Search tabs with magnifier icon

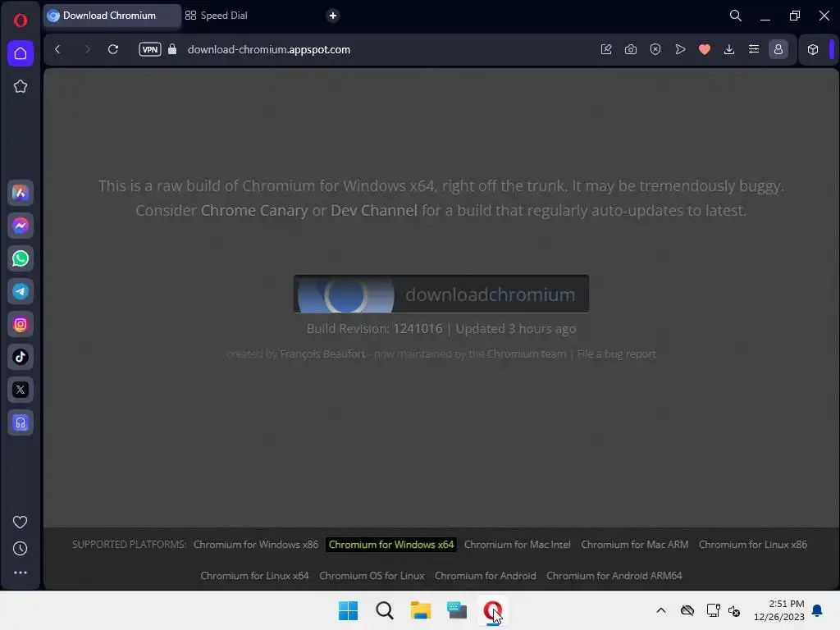[x=736, y=16]
